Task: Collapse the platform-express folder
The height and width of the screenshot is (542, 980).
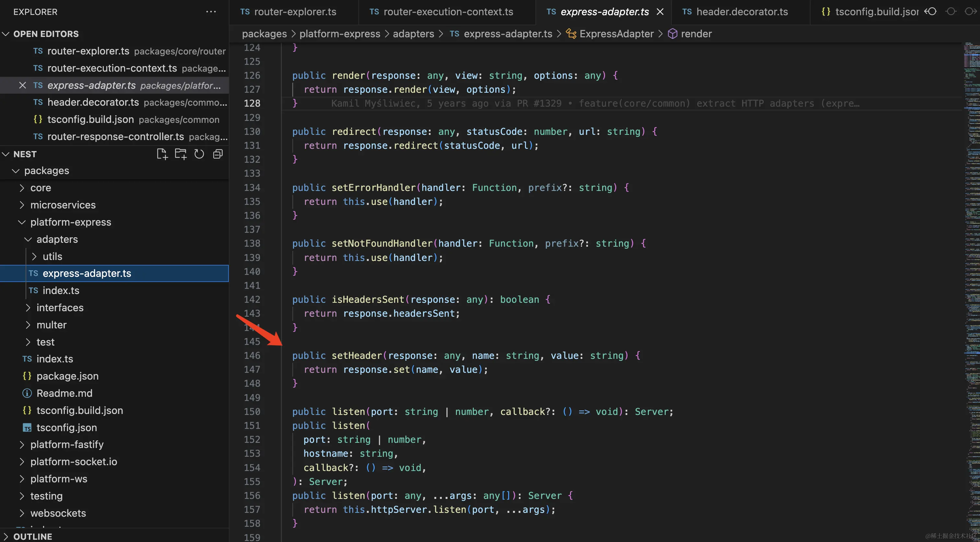Action: pos(71,222)
